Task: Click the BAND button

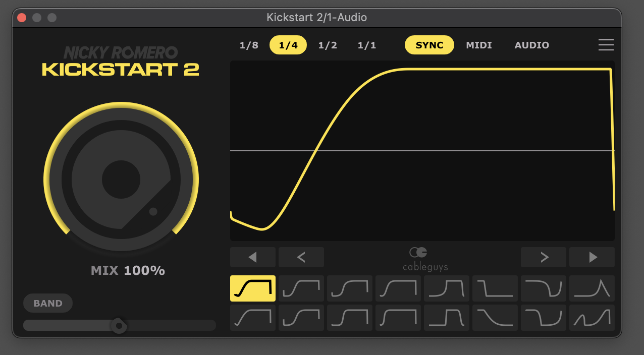Action: tap(48, 304)
